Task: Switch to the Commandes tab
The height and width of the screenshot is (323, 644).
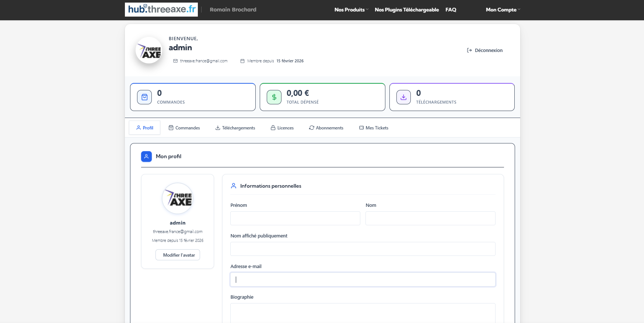Action: tap(184, 128)
